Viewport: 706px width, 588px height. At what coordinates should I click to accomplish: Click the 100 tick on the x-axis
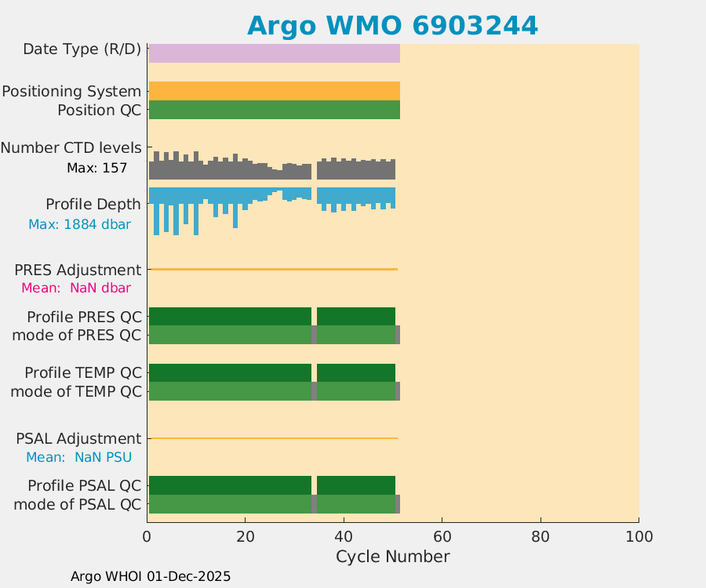click(x=638, y=537)
